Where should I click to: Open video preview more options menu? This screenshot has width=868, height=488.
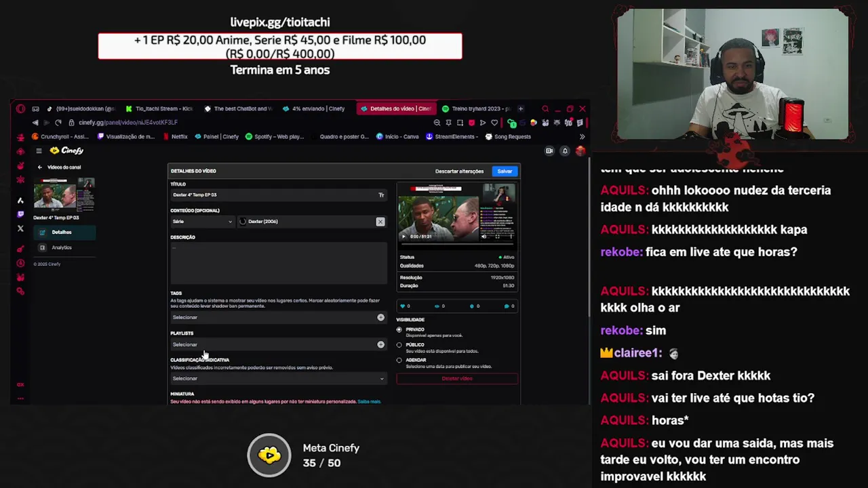click(x=510, y=237)
